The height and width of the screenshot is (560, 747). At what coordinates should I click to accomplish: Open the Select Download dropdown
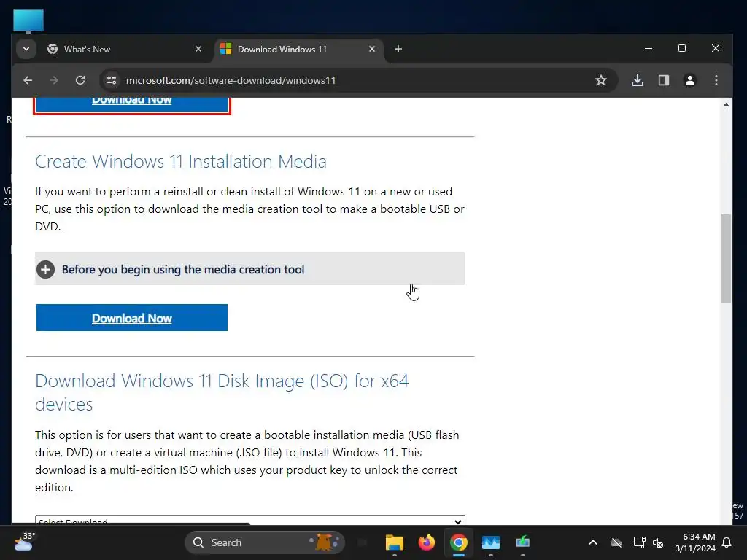click(x=250, y=520)
